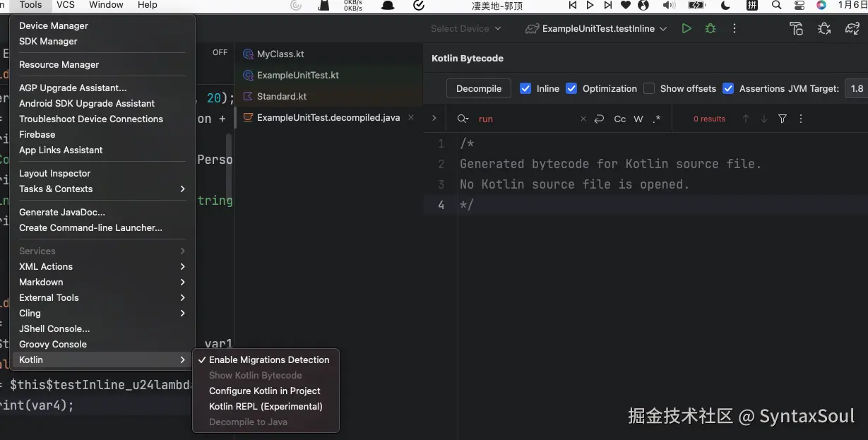This screenshot has width=868, height=440.
Task: Click the Decompile button
Action: pos(478,89)
